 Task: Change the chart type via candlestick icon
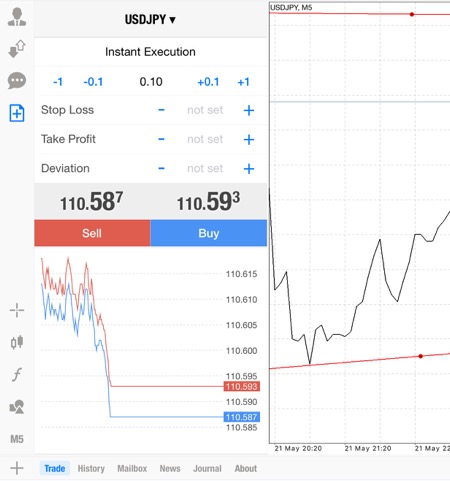17,342
